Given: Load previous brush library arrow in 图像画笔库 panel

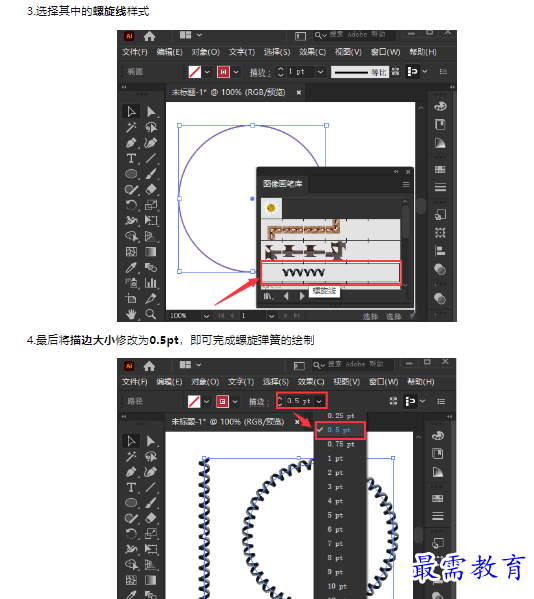Looking at the screenshot, I should tap(286, 296).
